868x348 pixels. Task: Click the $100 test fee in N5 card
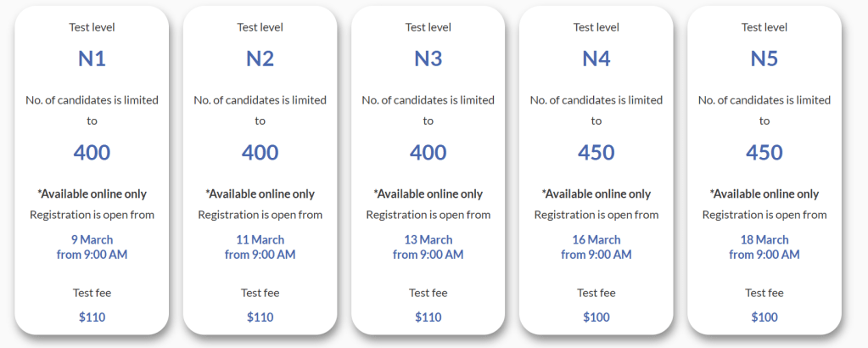pyautogui.click(x=764, y=317)
